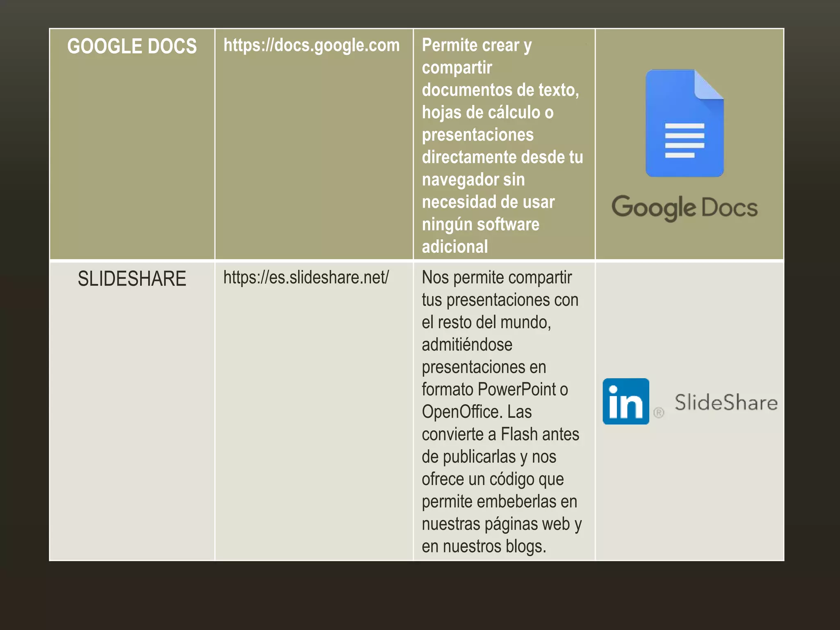The height and width of the screenshot is (630, 840).
Task: Click the text 'en nuestros blogs.'
Action: point(484,546)
